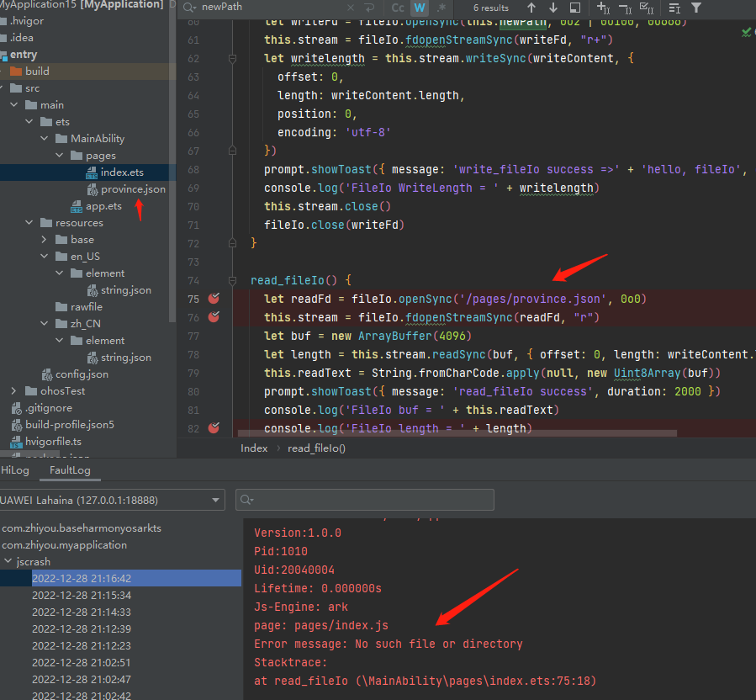Open build-profile.json5 file icon
This screenshot has width=756, height=700.
click(17, 425)
